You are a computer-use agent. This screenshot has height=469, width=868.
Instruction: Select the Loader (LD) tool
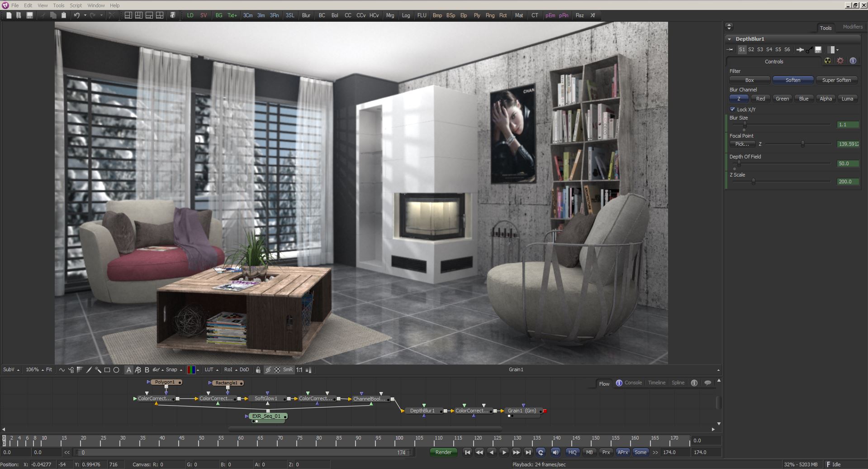coord(190,15)
